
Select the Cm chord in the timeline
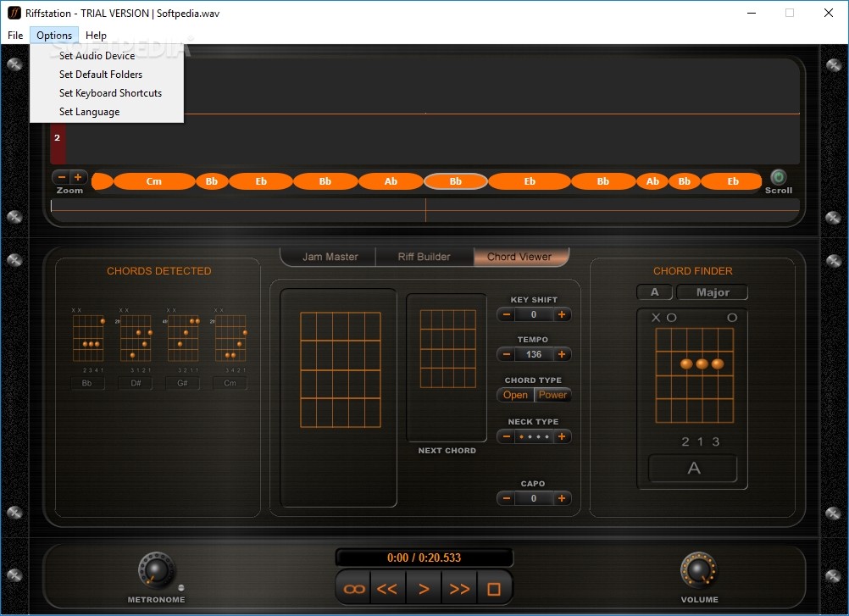(153, 181)
